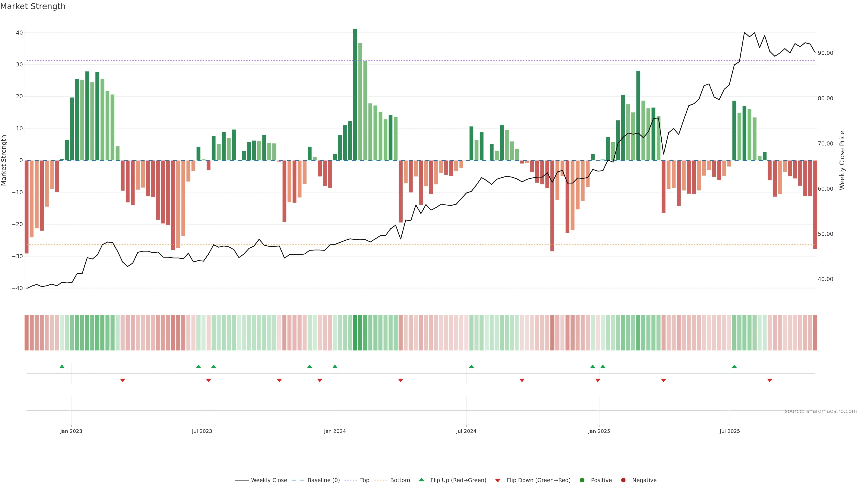Click the Jul 2023 x-axis label
Screen dimensions: 868x488
(202, 431)
